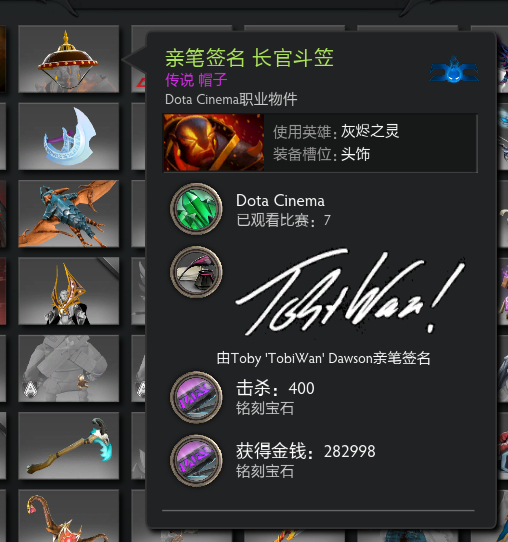Viewport: 508px width, 542px height.
Task: Click the 已观看比赛: 7 text
Action: (283, 220)
